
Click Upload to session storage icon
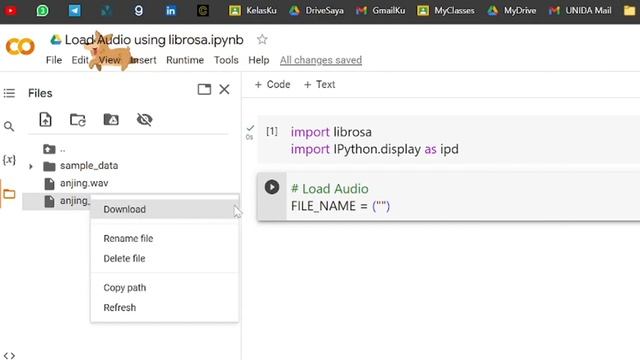(x=45, y=120)
